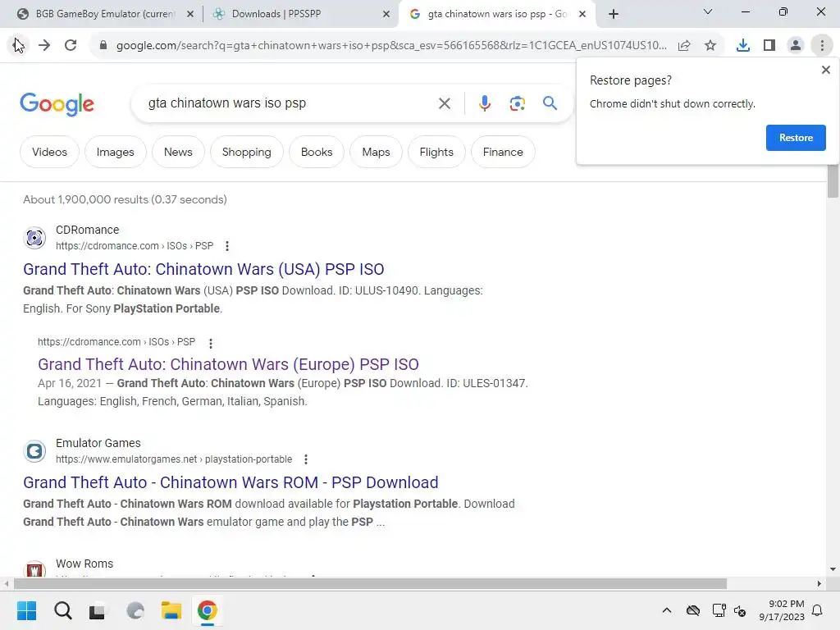Image resolution: width=840 pixels, height=630 pixels.
Task: Open options for CDRomance Europe result
Action: [211, 343]
